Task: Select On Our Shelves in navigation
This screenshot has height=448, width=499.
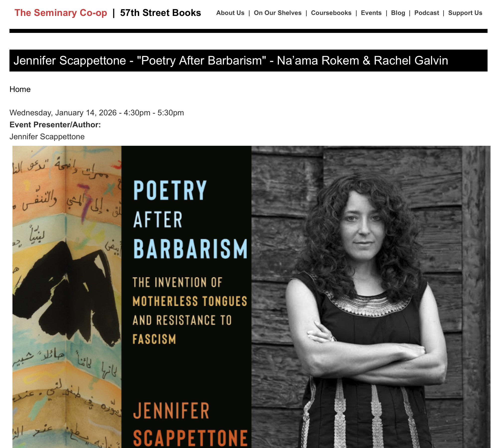Action: click(278, 13)
